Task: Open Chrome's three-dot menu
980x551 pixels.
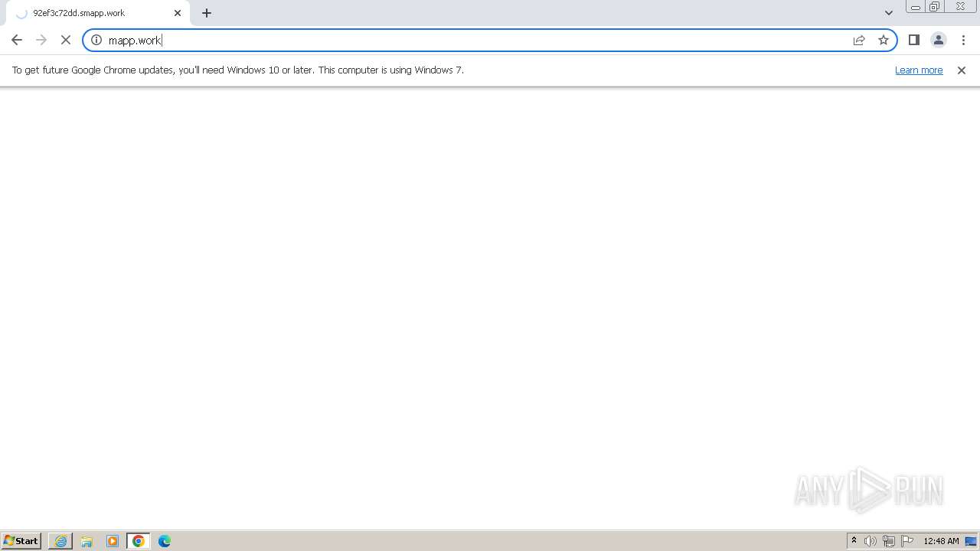Action: pyautogui.click(x=963, y=40)
